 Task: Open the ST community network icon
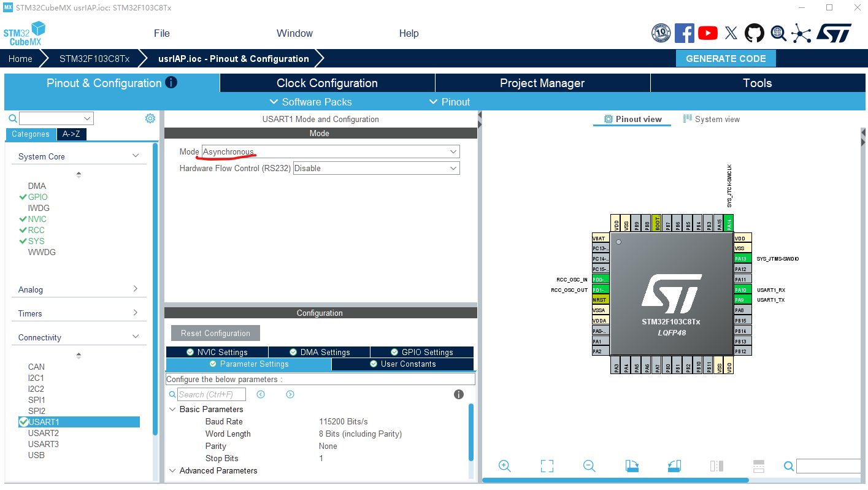801,33
